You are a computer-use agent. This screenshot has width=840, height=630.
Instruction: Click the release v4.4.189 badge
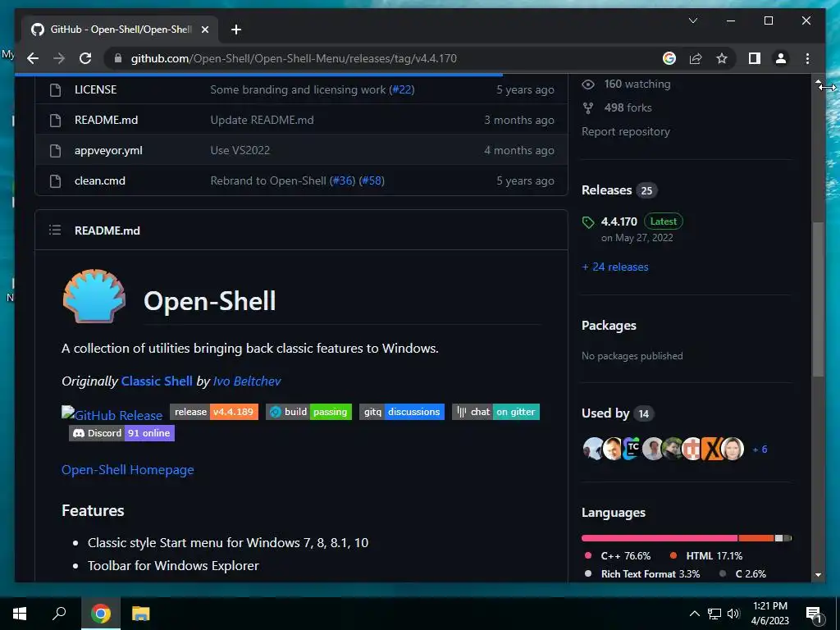coord(214,412)
